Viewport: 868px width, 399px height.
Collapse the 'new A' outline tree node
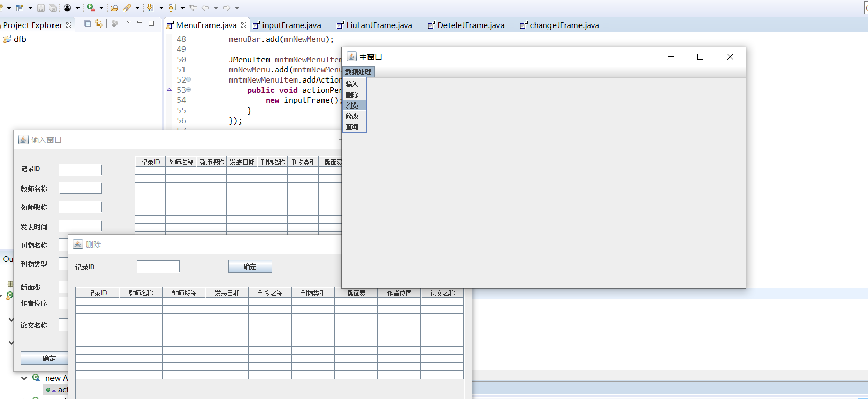pos(24,378)
